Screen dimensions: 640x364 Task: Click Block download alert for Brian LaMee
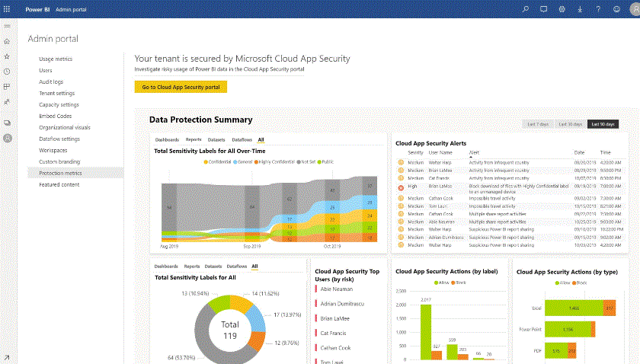coord(518,189)
